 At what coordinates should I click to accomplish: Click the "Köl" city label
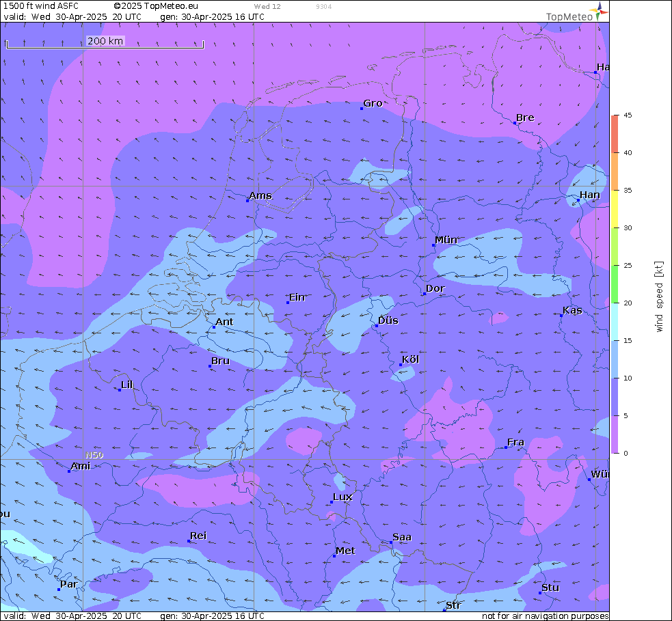pyautogui.click(x=411, y=360)
